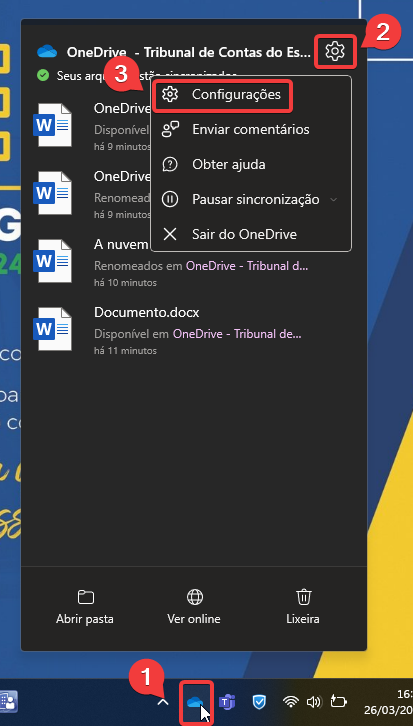Image resolution: width=413 pixels, height=726 pixels.
Task: Expand the Pausar sincronização submenu chevron
Action: pyautogui.click(x=333, y=200)
